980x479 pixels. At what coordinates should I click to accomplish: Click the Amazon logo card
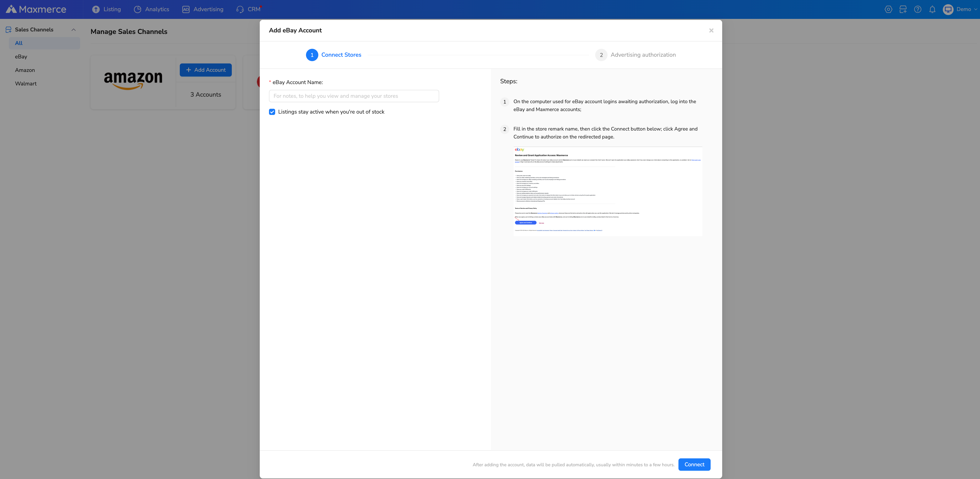pos(133,81)
